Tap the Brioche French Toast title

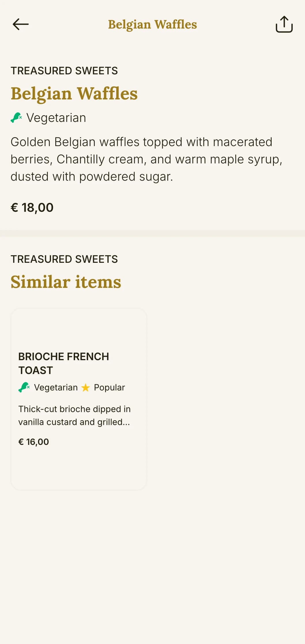[64, 363]
